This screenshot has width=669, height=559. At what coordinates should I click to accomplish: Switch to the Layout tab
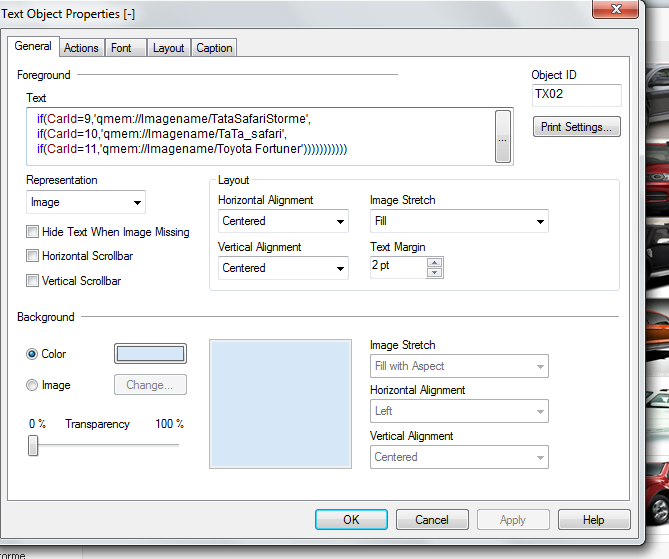pyautogui.click(x=169, y=48)
